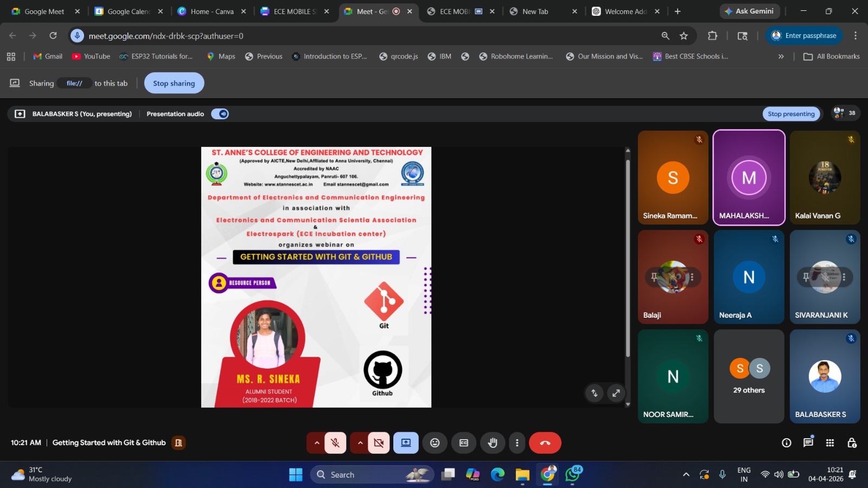The height and width of the screenshot is (488, 868).
Task: Open the activities grid icon
Action: click(x=830, y=443)
